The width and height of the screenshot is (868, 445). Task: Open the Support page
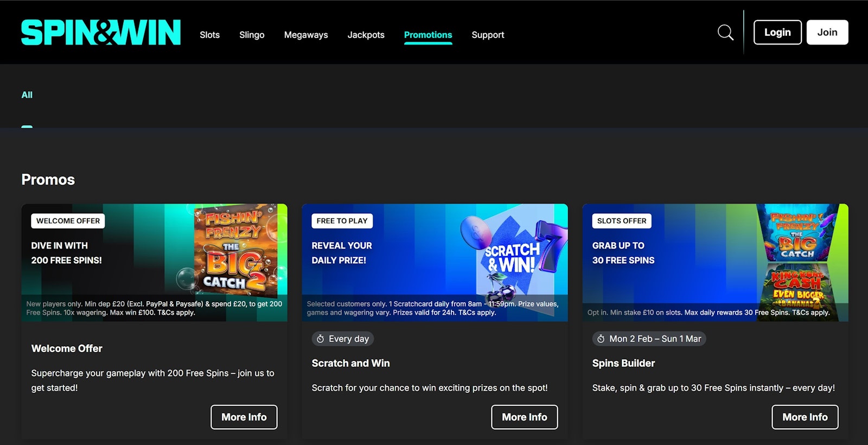[x=488, y=35]
